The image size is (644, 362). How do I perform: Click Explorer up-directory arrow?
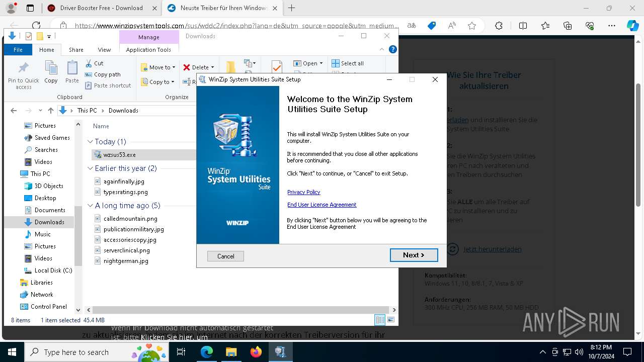point(50,111)
